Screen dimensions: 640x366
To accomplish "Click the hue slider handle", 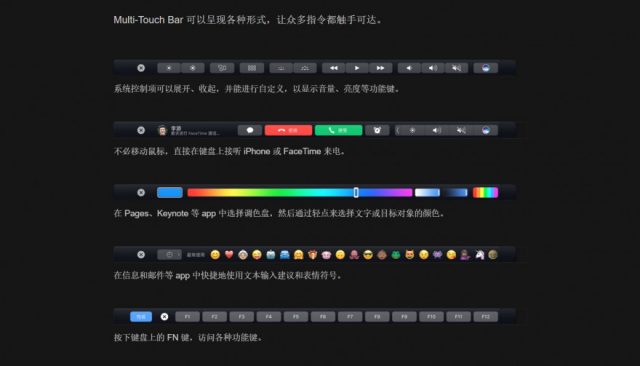I will (356, 193).
